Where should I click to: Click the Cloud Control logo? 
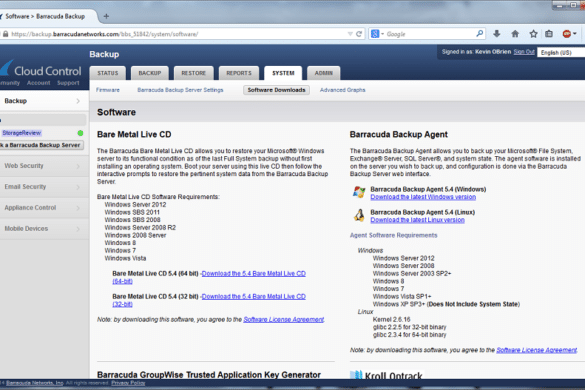click(x=41, y=70)
